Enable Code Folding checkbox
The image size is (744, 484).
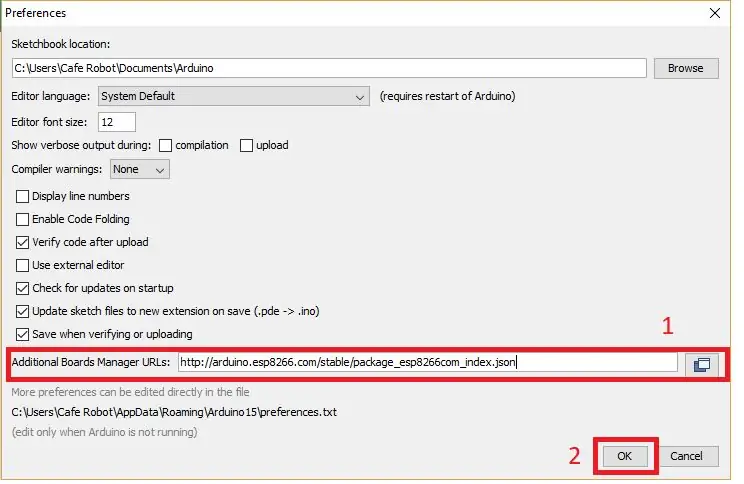tap(22, 219)
